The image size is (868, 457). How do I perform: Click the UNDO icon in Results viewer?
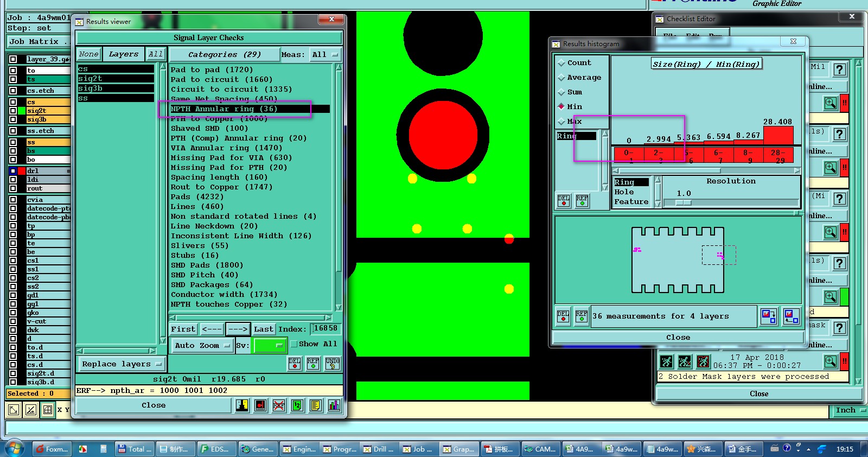[x=333, y=363]
